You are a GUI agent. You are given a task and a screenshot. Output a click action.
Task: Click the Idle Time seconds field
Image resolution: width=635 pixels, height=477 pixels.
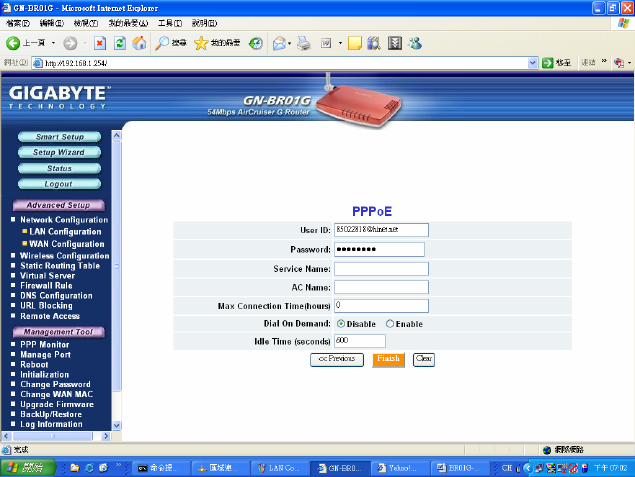[360, 341]
